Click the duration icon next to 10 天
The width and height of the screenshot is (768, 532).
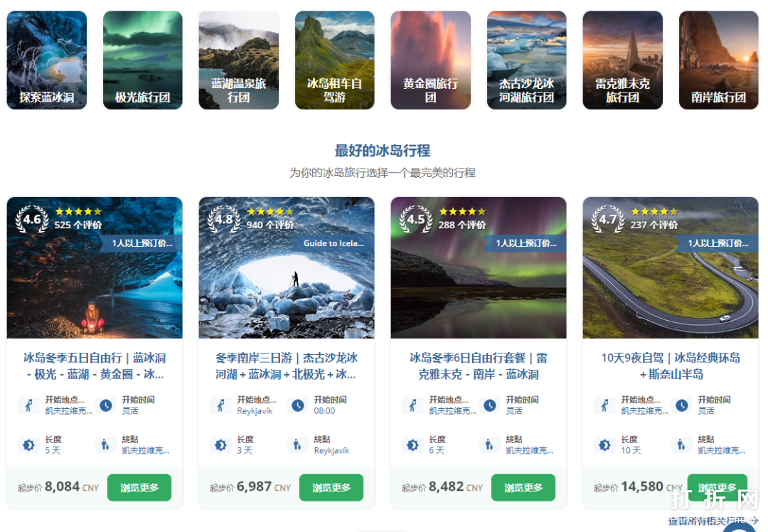605,445
